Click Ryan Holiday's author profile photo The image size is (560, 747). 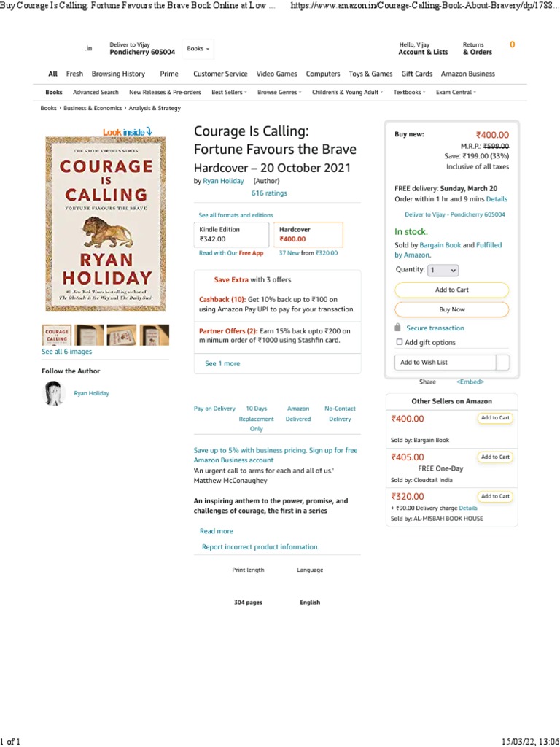click(55, 393)
